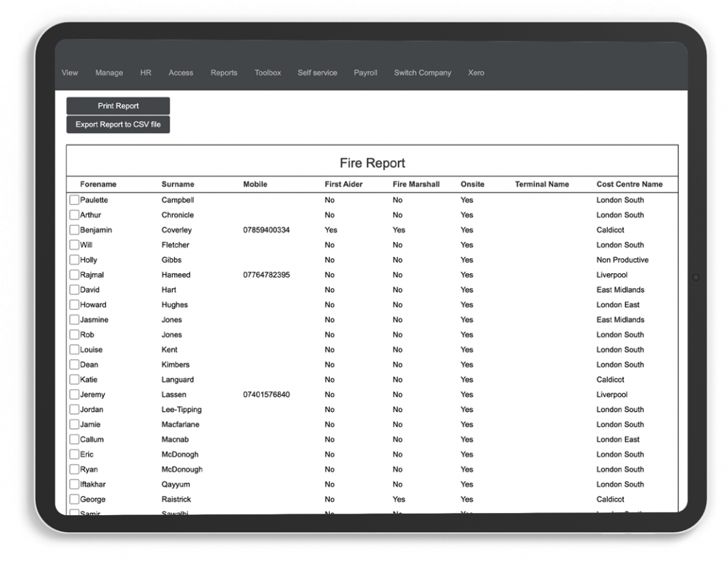Open the Access menu
Screen dimensions: 728x567
coord(181,73)
